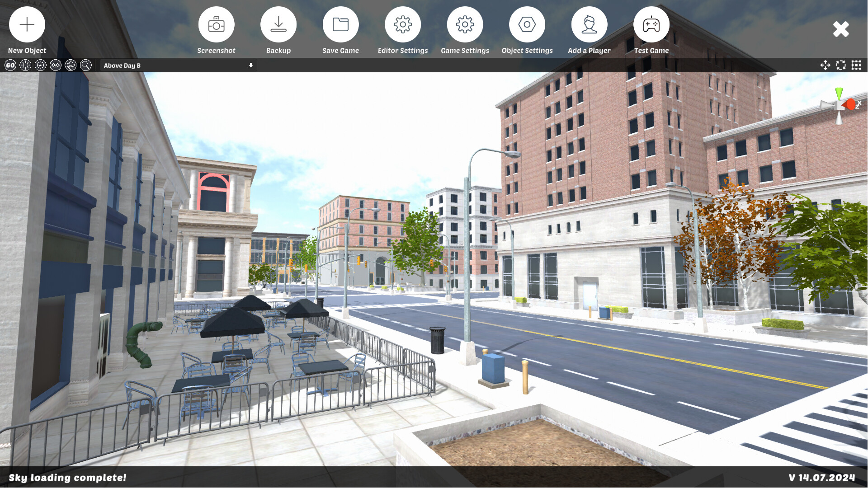Click New Object
Image resolution: width=868 pixels, height=488 pixels.
pos(27,24)
